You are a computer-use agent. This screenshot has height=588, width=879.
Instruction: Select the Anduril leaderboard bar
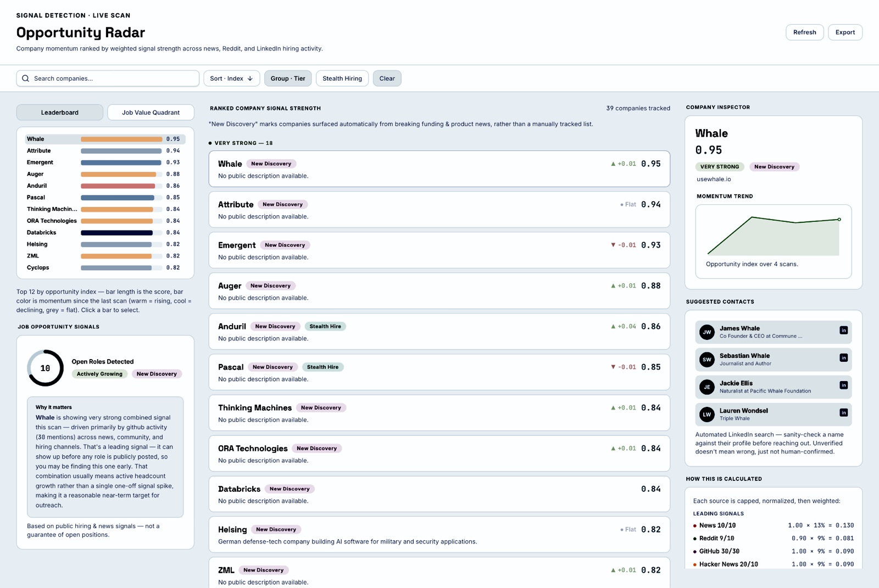click(105, 186)
